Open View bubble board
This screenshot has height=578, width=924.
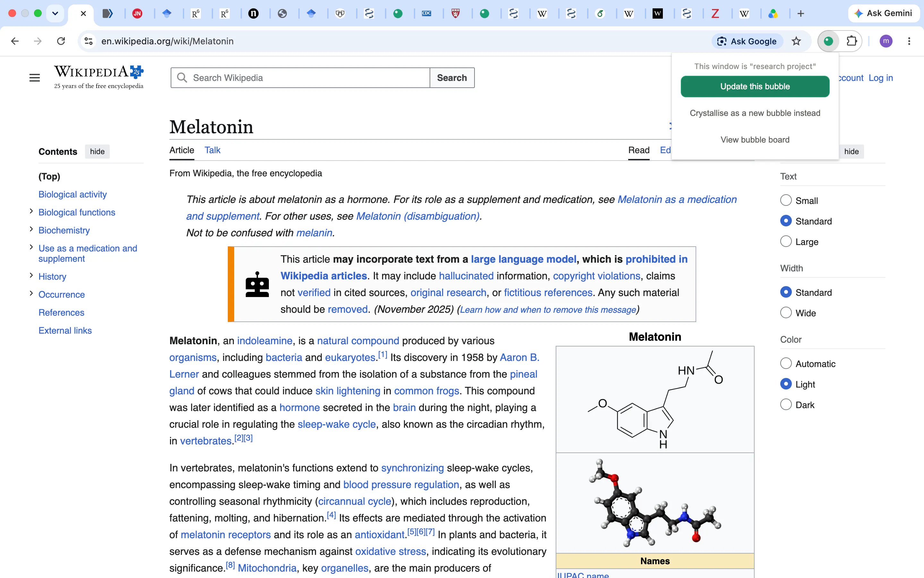tap(755, 140)
